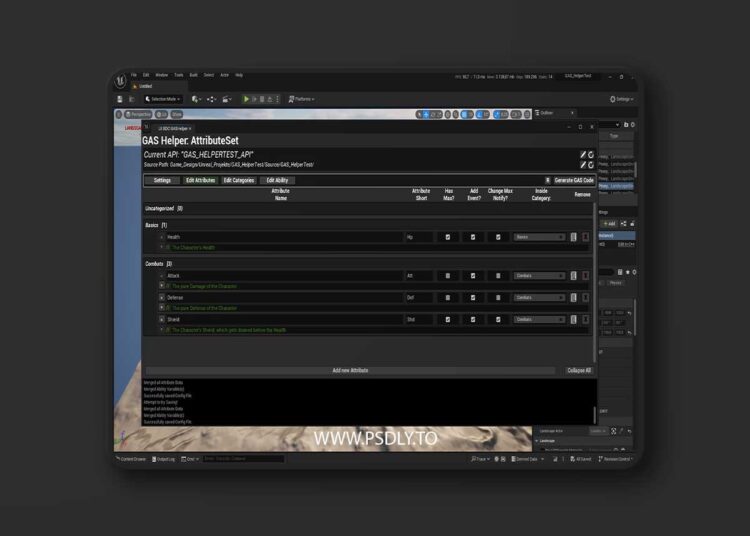Viewport: 750px width, 536px height.
Task: Click edit pencil icon beside Current API
Action: (x=583, y=155)
